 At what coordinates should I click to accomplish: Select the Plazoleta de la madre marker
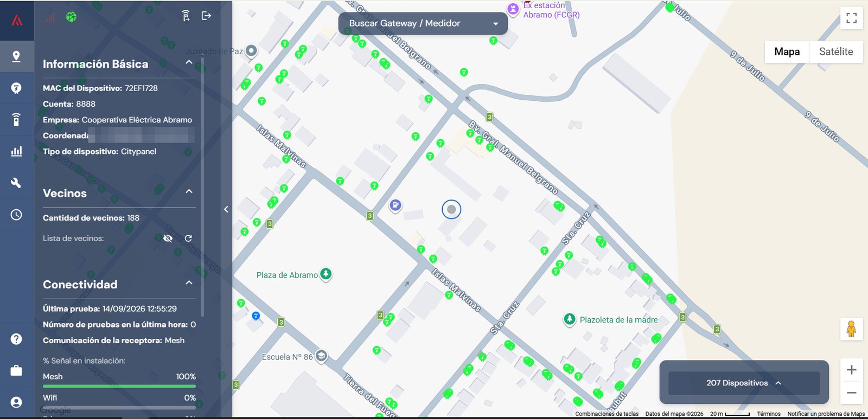click(570, 319)
